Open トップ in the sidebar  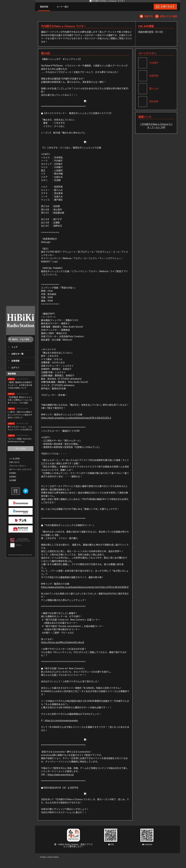(21, 347)
